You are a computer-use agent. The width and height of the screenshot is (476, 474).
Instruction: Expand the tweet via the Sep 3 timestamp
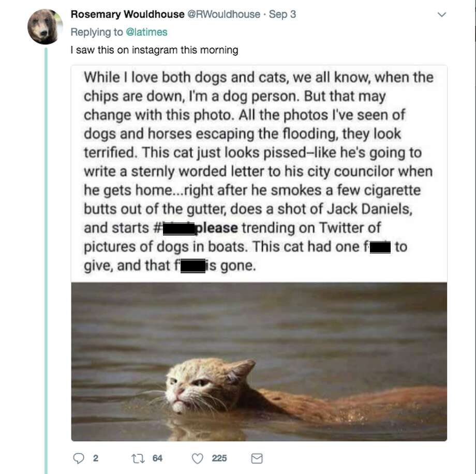point(282,14)
